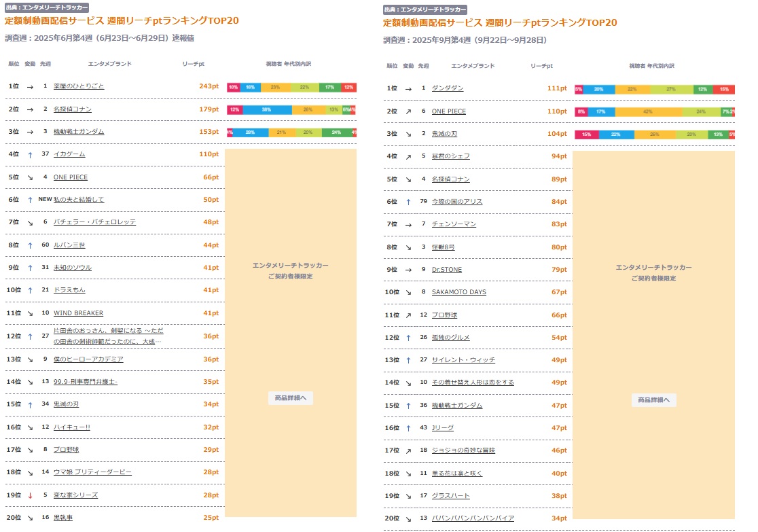Click the blue 38% segment of 名探偵コナン bar

[x=267, y=110]
